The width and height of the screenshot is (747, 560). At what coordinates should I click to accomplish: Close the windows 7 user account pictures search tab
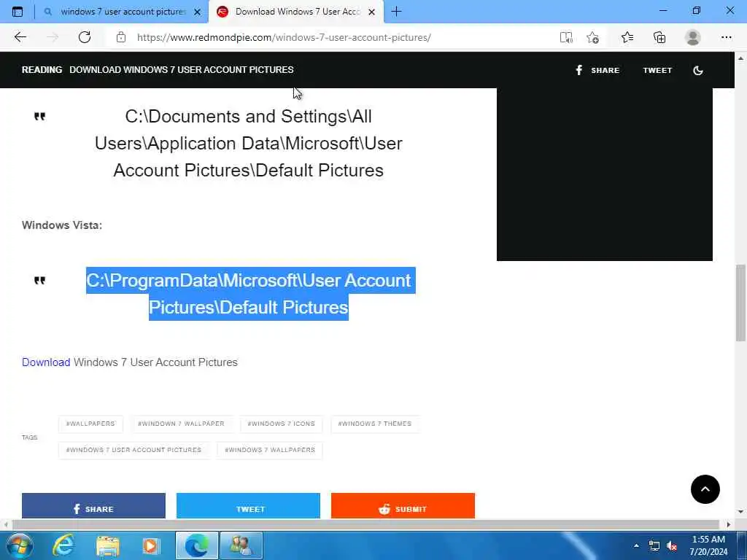[x=197, y=12]
